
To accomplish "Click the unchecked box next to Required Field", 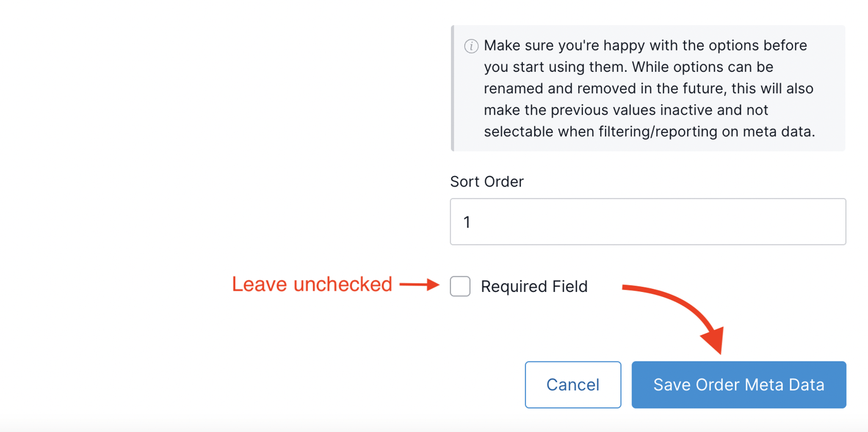I will tap(460, 286).
